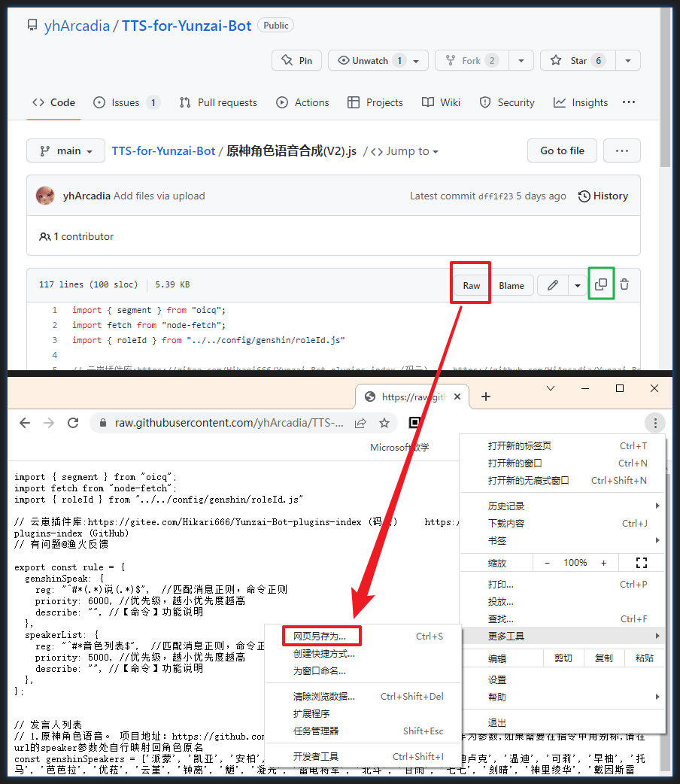Viewport: 680px width, 784px height.
Task: Close the raw.githubusercontent tab
Action: click(457, 397)
